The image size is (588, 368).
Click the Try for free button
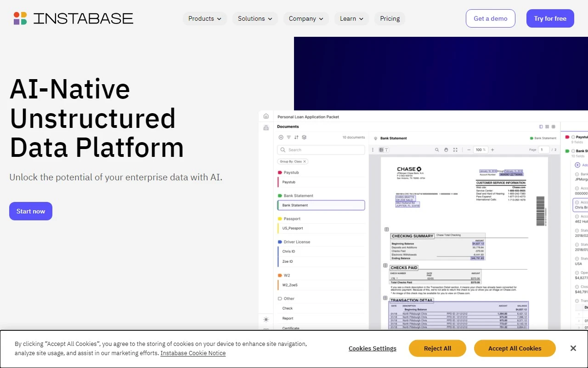[550, 18]
